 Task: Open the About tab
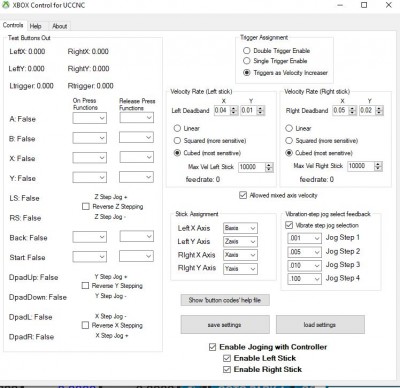coord(60,26)
